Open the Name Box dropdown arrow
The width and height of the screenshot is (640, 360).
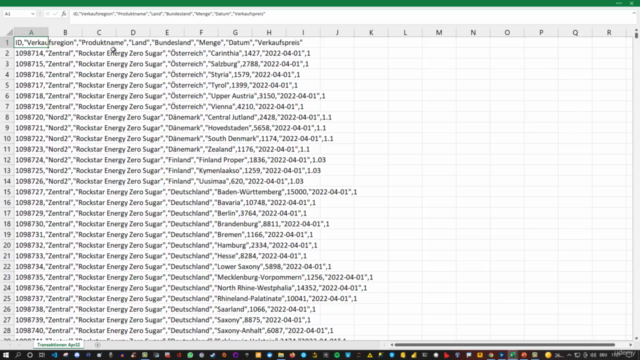(33, 14)
